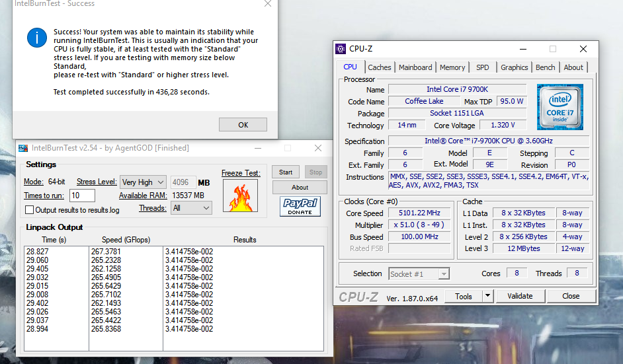Open the Memory tab in CPU-Z
The height and width of the screenshot is (364, 623).
[x=452, y=67]
